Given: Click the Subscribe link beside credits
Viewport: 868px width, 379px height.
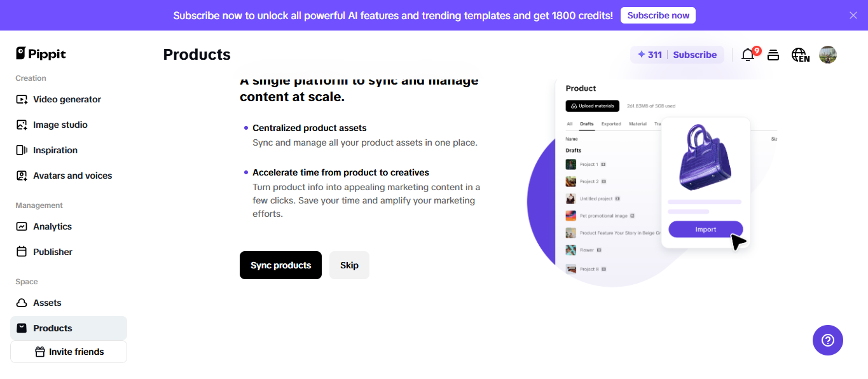Looking at the screenshot, I should [x=694, y=55].
